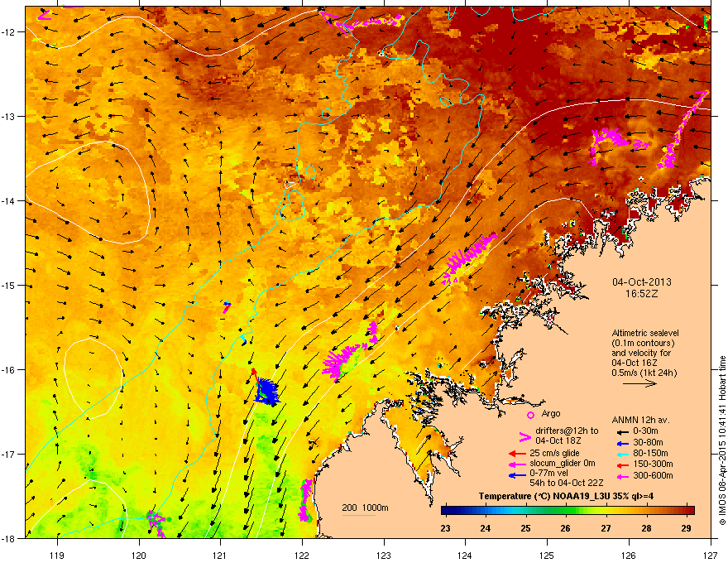
Task: Click the cyan 200 1000m depth contour sample line
Action: click(359, 515)
